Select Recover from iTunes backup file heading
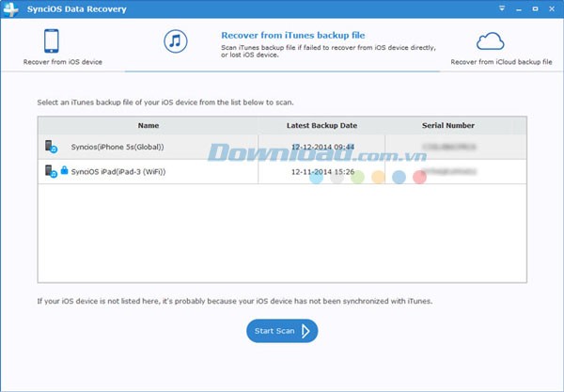The image size is (564, 392). [x=292, y=35]
